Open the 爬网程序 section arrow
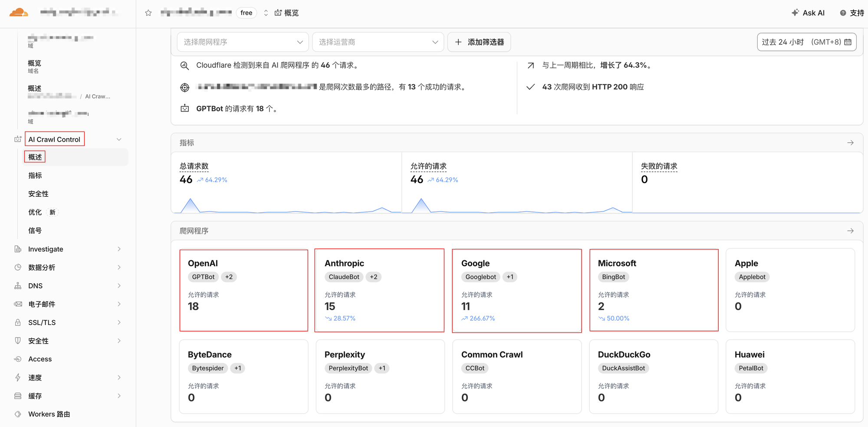This screenshot has width=868, height=427. click(850, 231)
